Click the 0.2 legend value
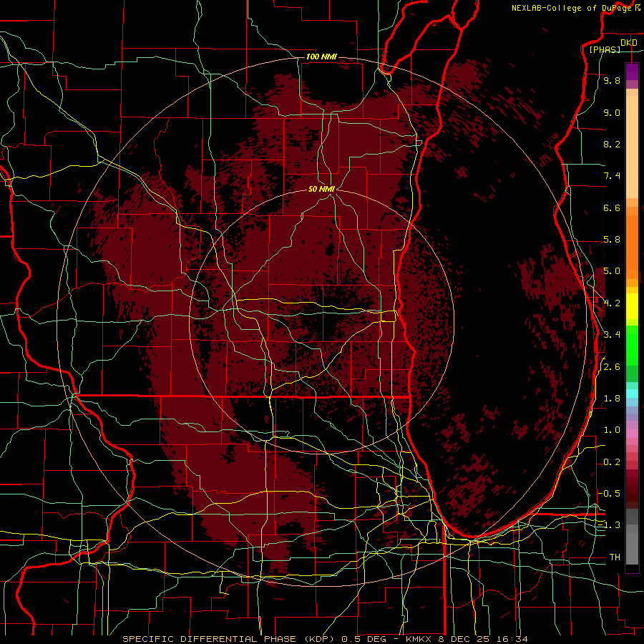This screenshot has width=644, height=644. tap(612, 462)
